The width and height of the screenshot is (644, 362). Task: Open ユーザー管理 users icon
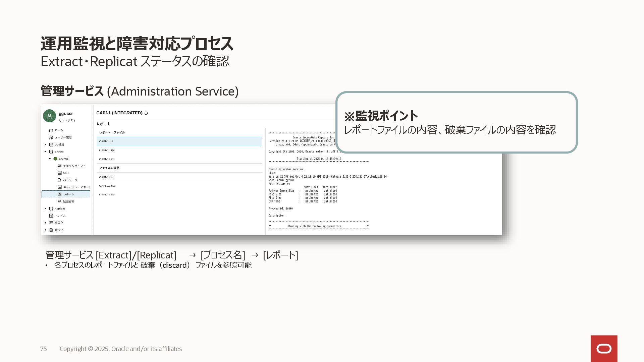click(51, 137)
